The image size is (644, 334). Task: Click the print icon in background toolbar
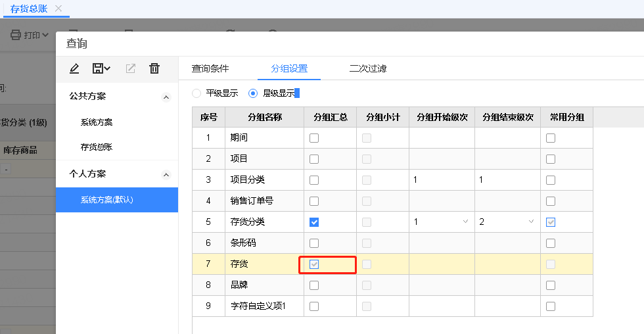[16, 35]
